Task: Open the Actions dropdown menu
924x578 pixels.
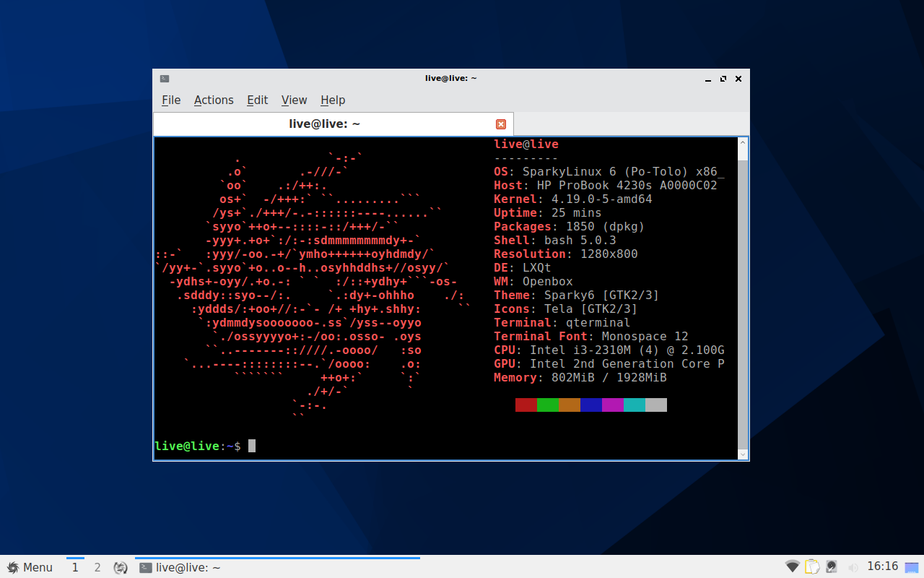Action: pos(213,100)
